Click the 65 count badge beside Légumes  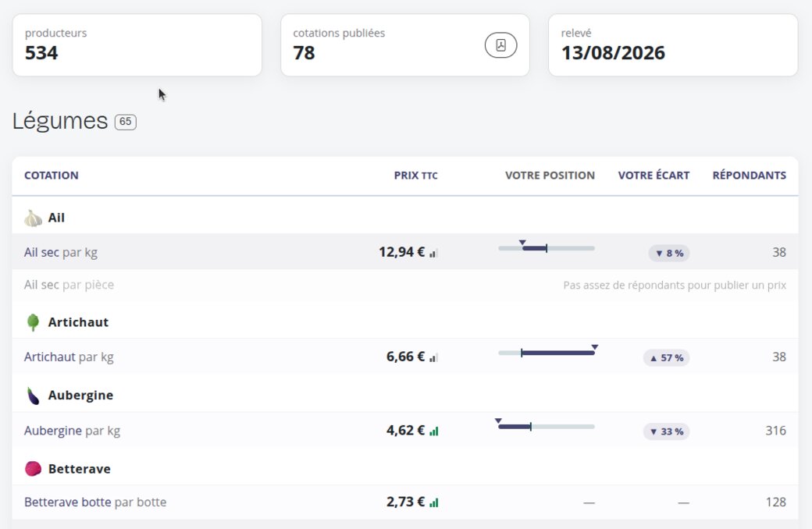point(126,122)
